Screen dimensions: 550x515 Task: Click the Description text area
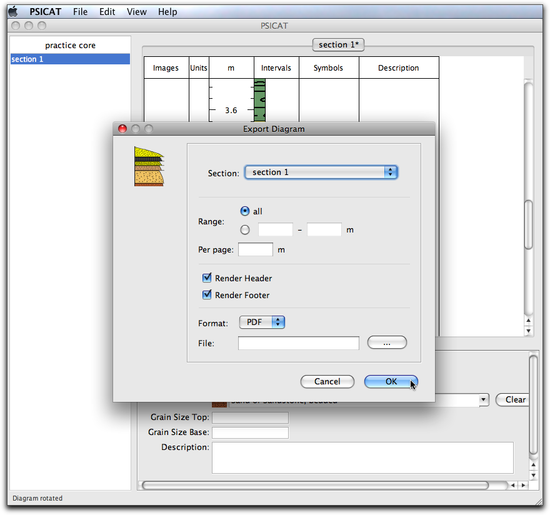[x=363, y=457]
